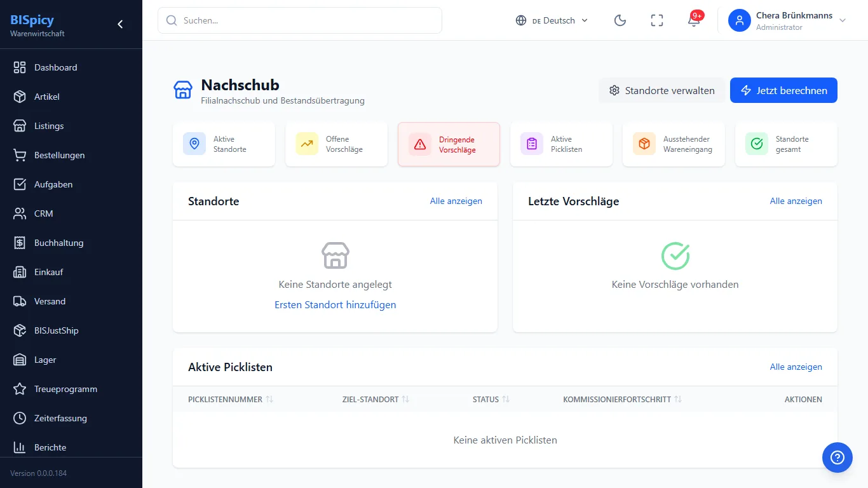This screenshot has height=488, width=868.
Task: Click the Standorte verwalten button
Action: click(x=661, y=90)
